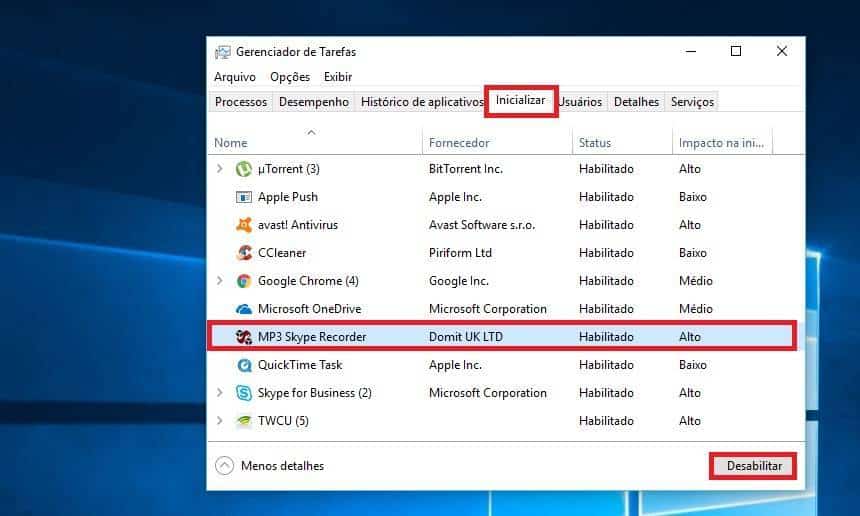Expand the TWCU (5) group

(219, 420)
